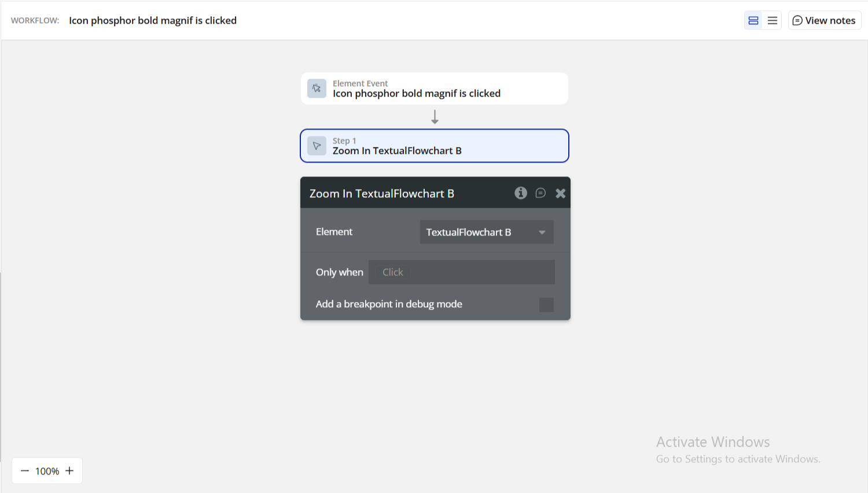Click the Element dropdown arrow
This screenshot has height=493, width=868.
click(542, 233)
